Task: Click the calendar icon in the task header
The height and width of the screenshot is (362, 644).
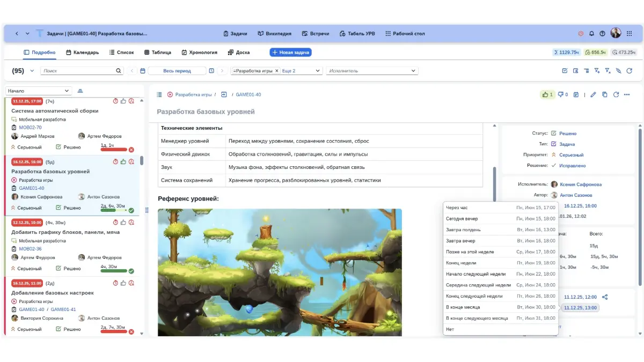Action: [x=576, y=94]
